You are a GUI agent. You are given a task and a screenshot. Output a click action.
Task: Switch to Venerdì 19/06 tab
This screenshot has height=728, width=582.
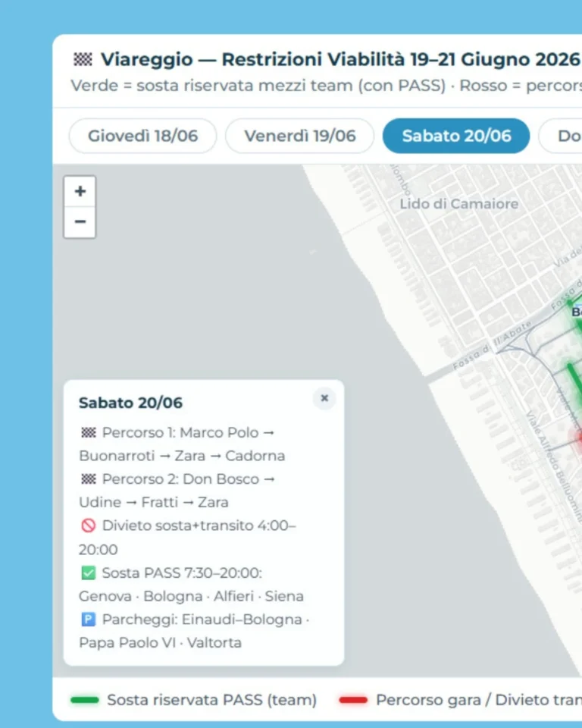coord(300,136)
